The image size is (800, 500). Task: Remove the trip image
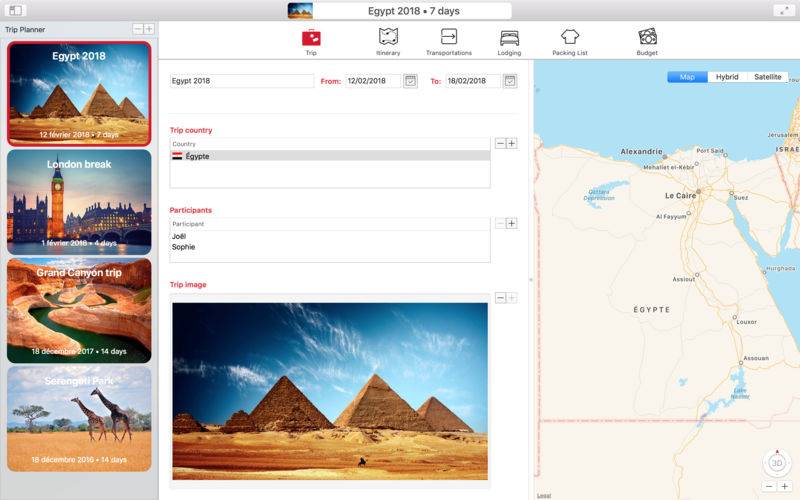coord(501,298)
